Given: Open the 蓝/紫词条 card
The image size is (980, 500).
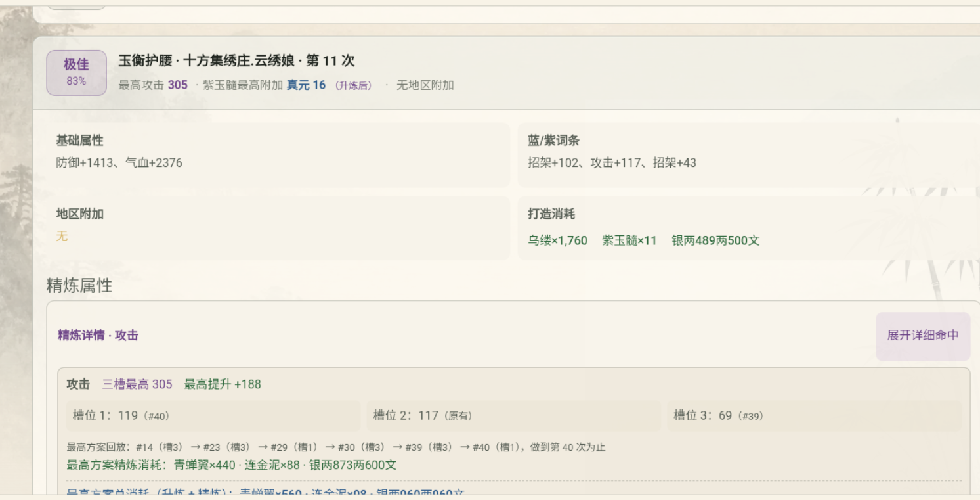Looking at the screenshot, I should coord(748,154).
